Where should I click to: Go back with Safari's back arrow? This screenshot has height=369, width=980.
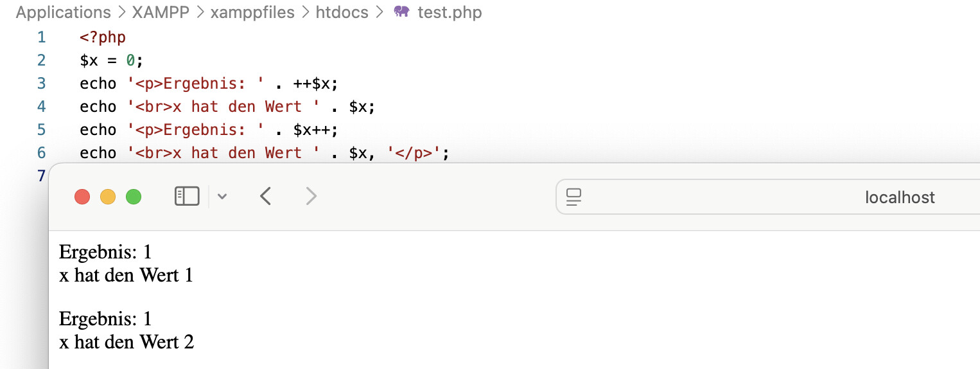266,196
